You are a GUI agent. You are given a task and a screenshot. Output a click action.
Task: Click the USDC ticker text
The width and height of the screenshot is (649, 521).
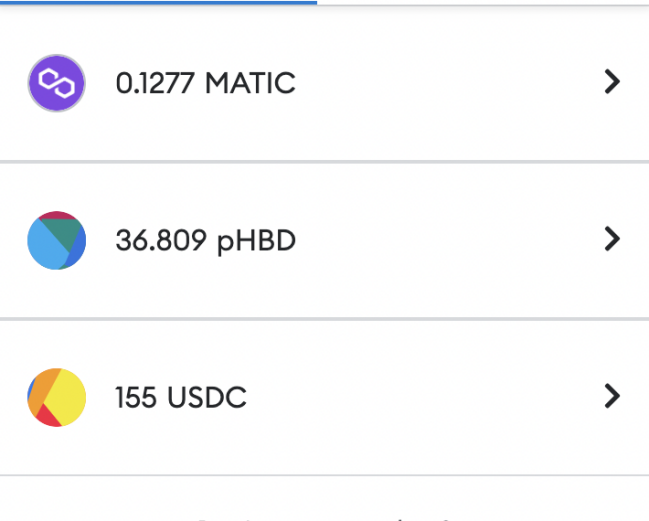pyautogui.click(x=207, y=397)
